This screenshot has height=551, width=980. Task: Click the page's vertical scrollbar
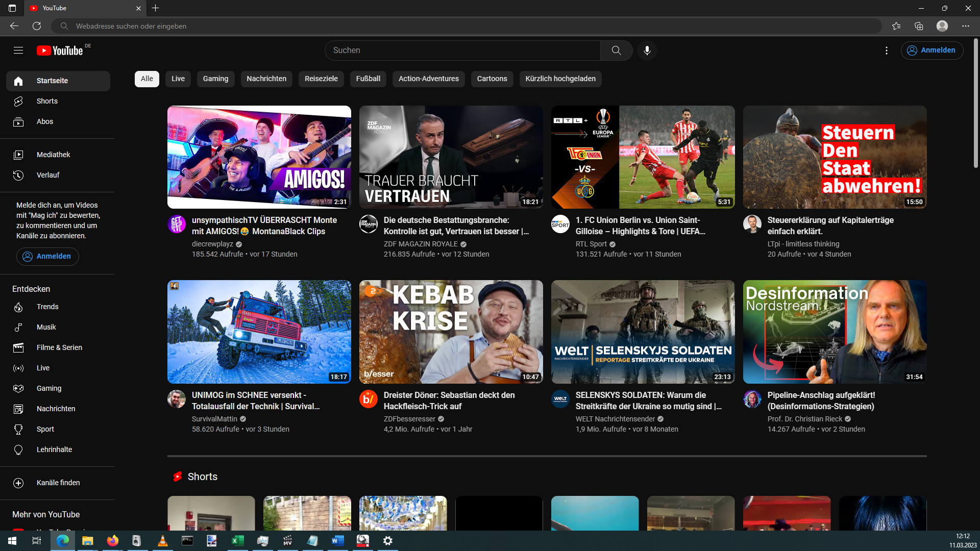tap(975, 102)
